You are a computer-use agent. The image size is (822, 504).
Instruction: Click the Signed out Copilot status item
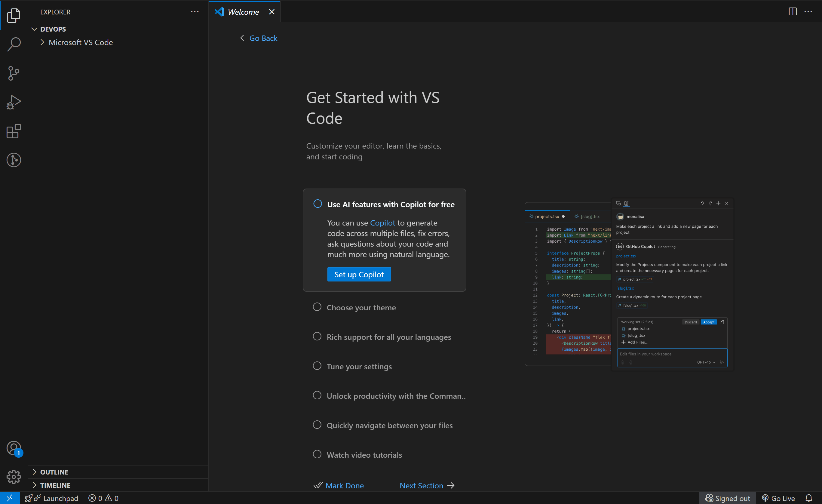coord(727,498)
